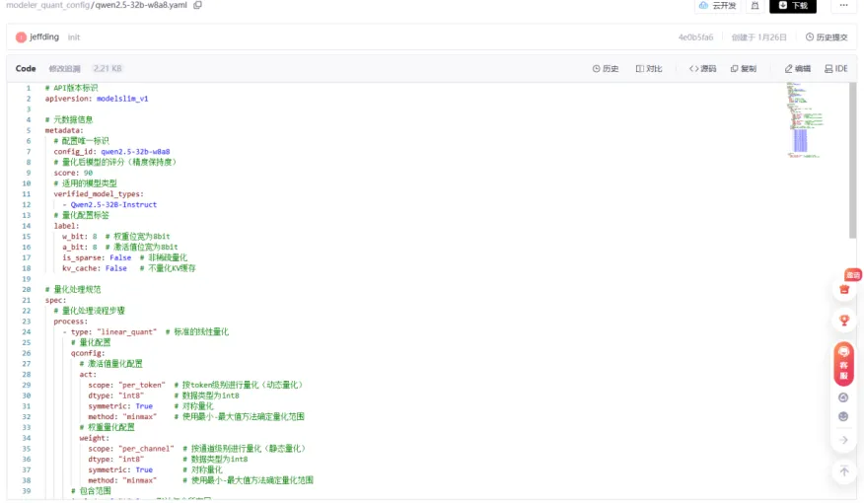
Task: Copy the file path with the copy icon
Action: (x=197, y=5)
